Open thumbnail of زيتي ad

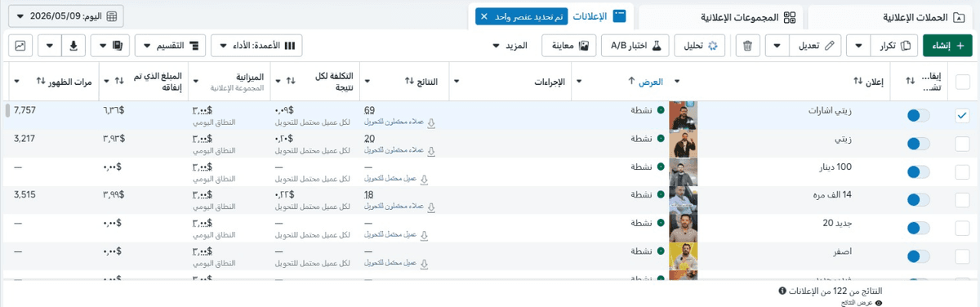(x=684, y=144)
